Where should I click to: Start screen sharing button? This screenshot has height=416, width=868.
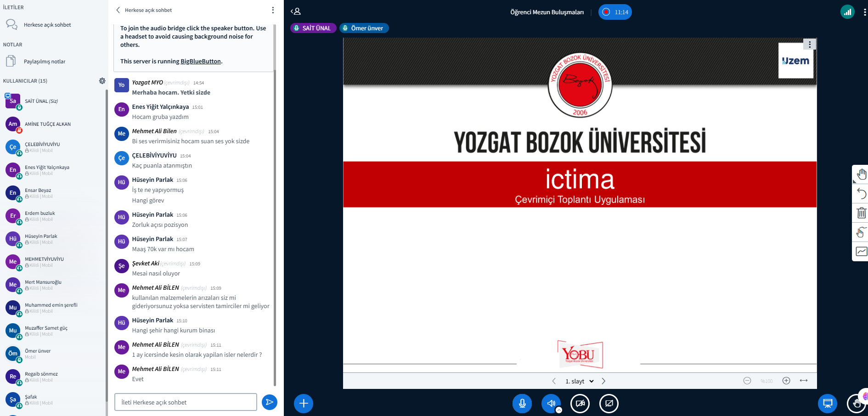(x=609, y=404)
